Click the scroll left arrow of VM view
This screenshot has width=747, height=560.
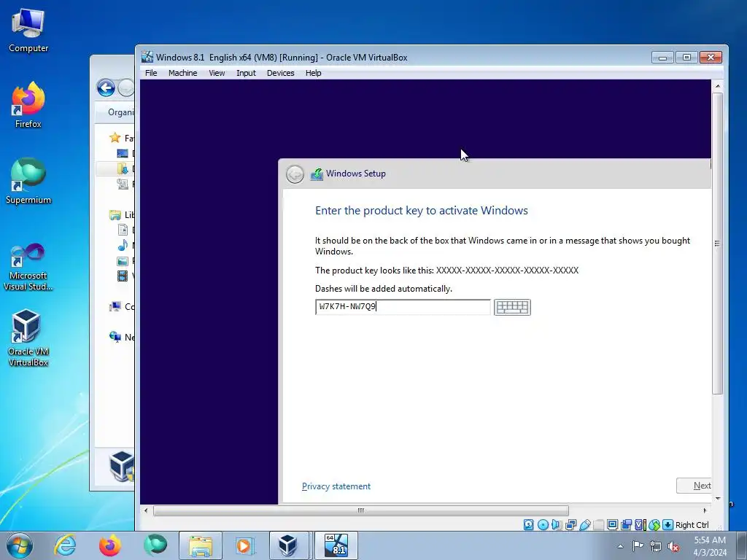point(146,510)
